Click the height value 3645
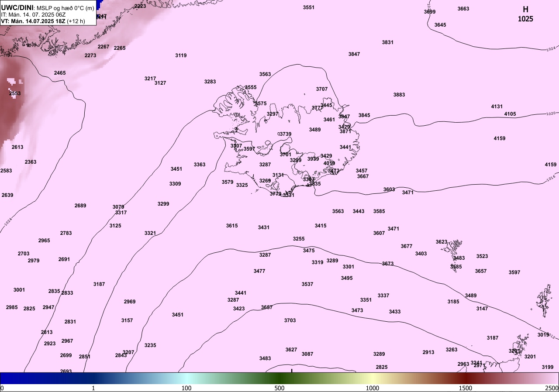 click(x=440, y=25)
